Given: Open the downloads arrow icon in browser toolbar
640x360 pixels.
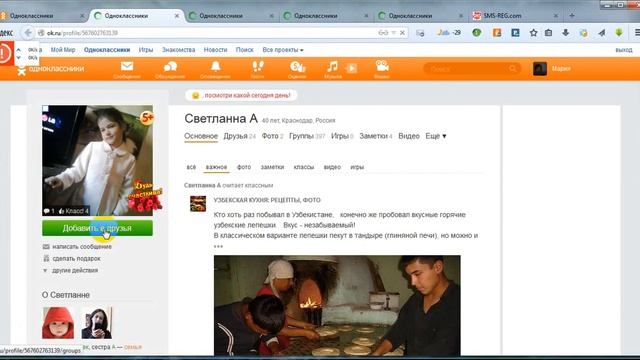Looking at the screenshot, I should pyautogui.click(x=566, y=33).
